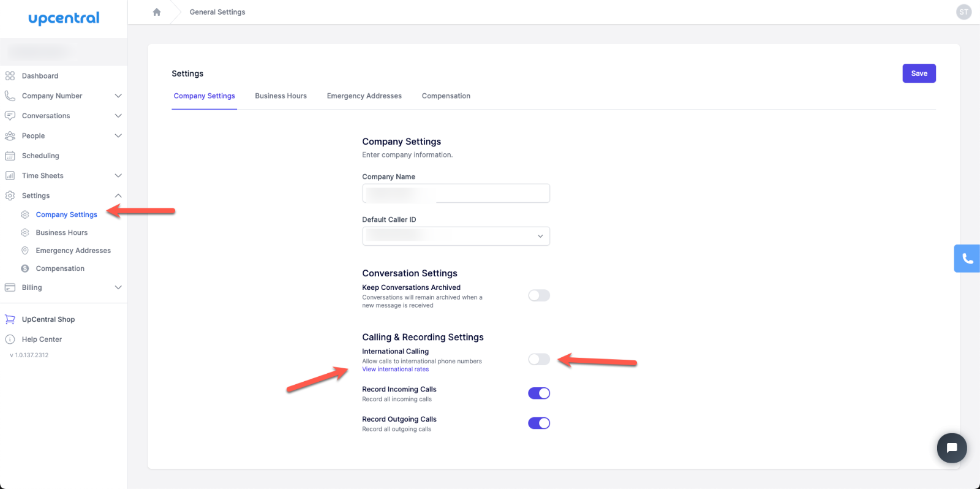Open the View international rates link

point(395,370)
